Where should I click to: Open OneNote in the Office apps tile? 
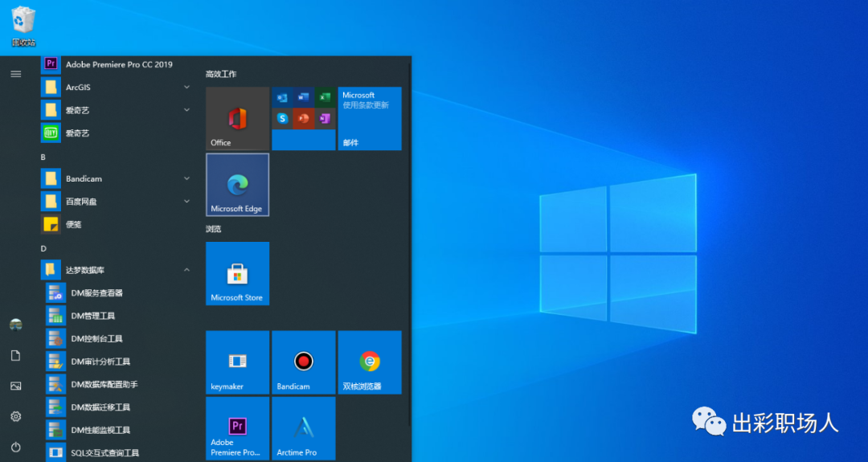[325, 118]
